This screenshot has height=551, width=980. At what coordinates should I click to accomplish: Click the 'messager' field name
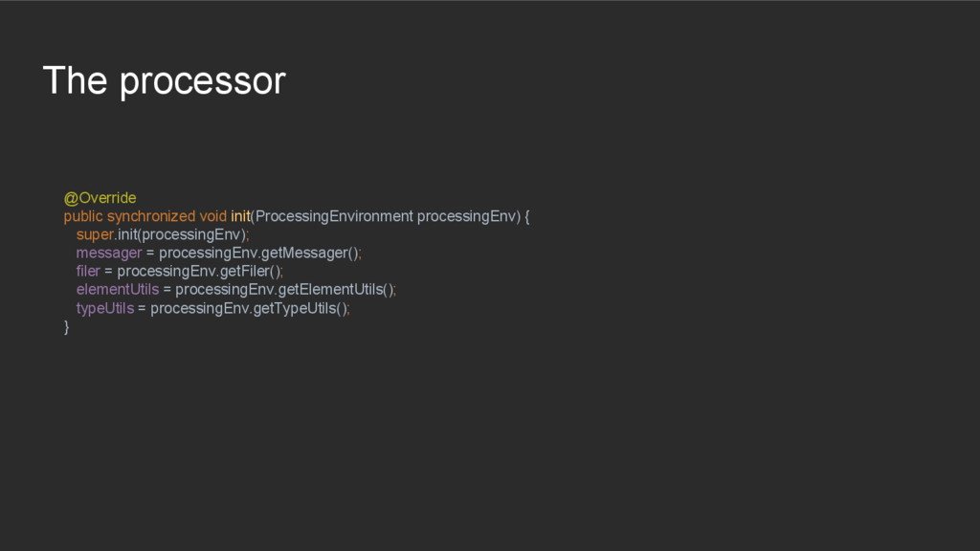point(108,253)
